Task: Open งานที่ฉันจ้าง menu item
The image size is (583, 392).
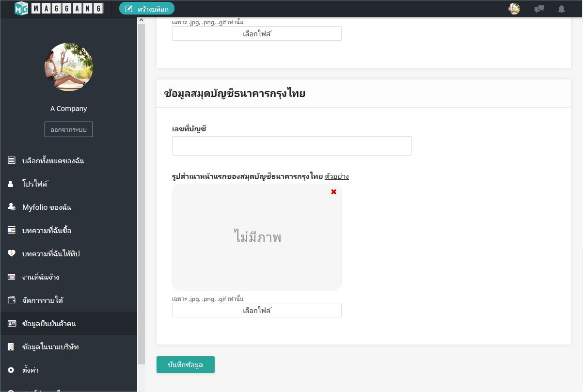Action: click(x=69, y=277)
